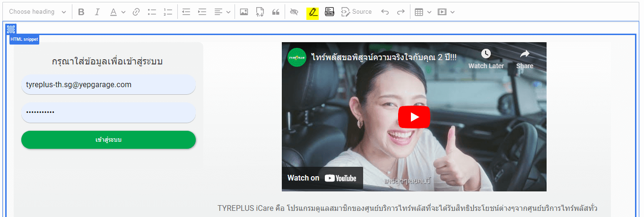Decrease indent of the paragraph

click(x=186, y=12)
